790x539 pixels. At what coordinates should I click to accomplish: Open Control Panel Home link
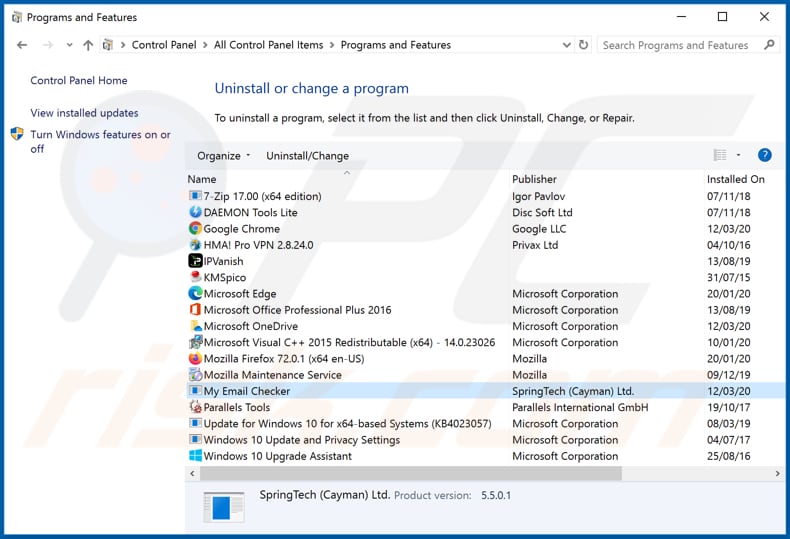(79, 81)
